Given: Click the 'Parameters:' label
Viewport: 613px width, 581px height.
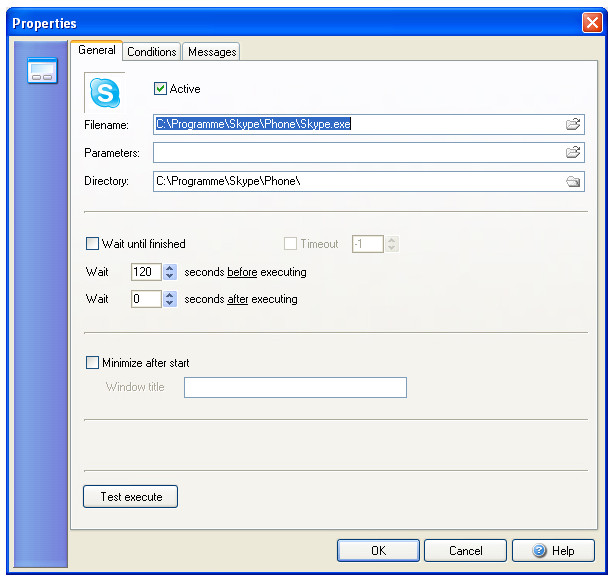Looking at the screenshot, I should [112, 153].
